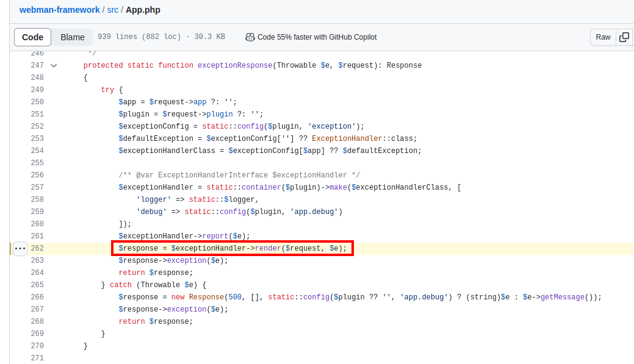The image size is (634, 364).
Task: Select line number 270
Action: point(37,346)
